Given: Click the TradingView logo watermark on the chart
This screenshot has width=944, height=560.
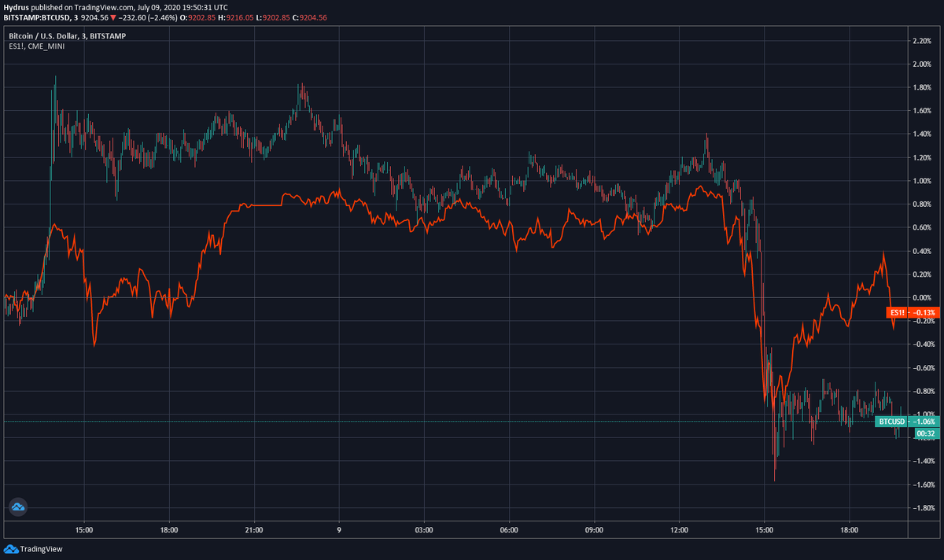Looking at the screenshot, I should tap(17, 507).
